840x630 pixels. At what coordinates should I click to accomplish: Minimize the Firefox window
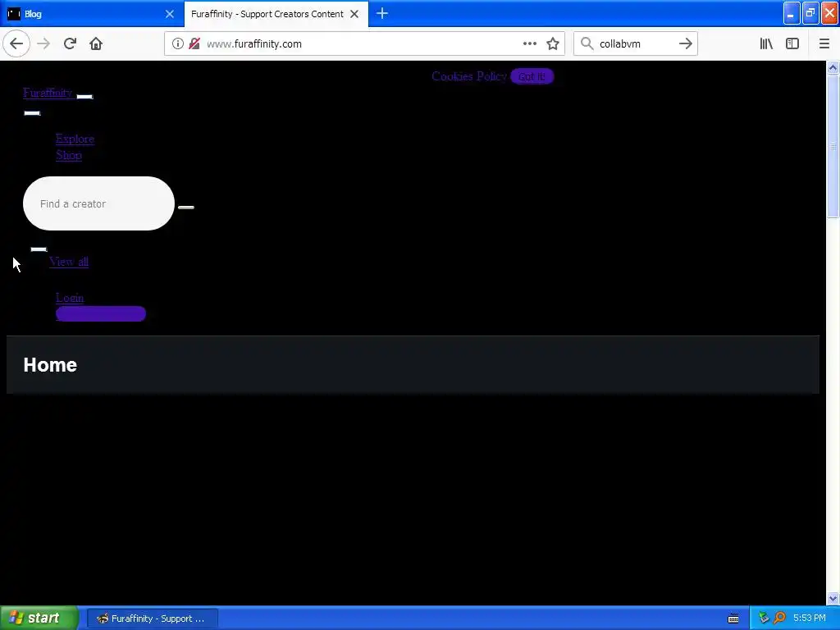792,14
